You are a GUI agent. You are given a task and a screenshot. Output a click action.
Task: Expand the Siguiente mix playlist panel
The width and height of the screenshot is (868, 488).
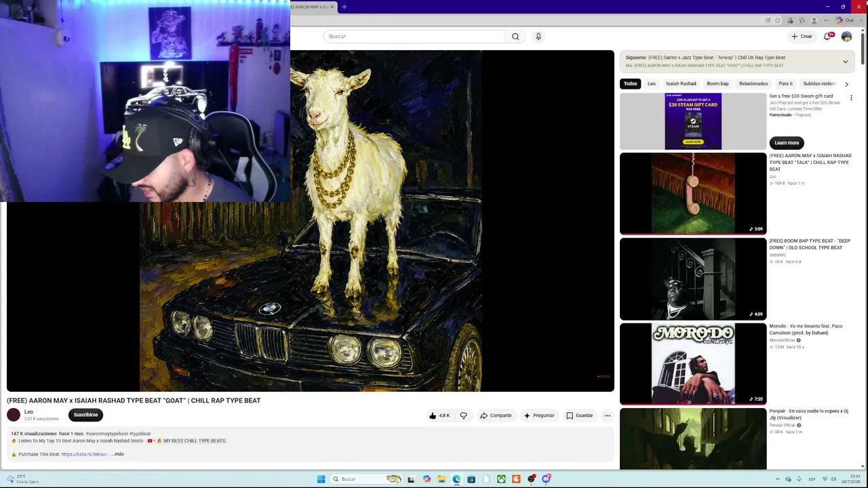tap(845, 62)
